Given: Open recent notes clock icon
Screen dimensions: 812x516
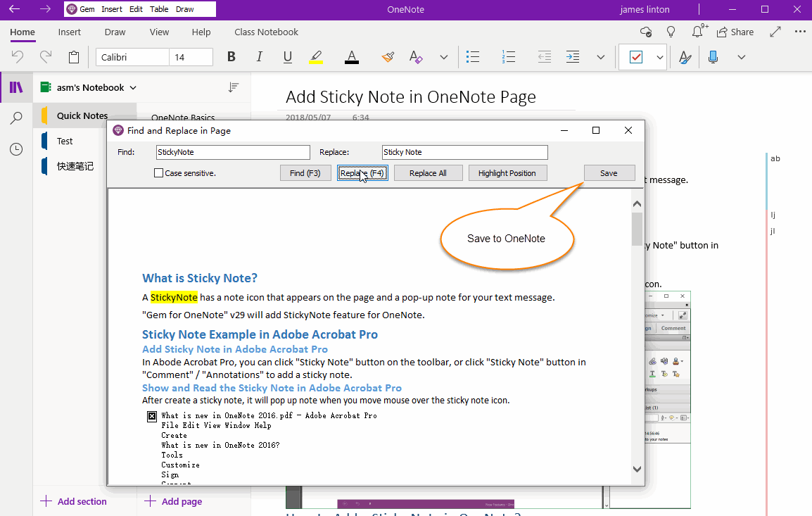Looking at the screenshot, I should (x=17, y=150).
